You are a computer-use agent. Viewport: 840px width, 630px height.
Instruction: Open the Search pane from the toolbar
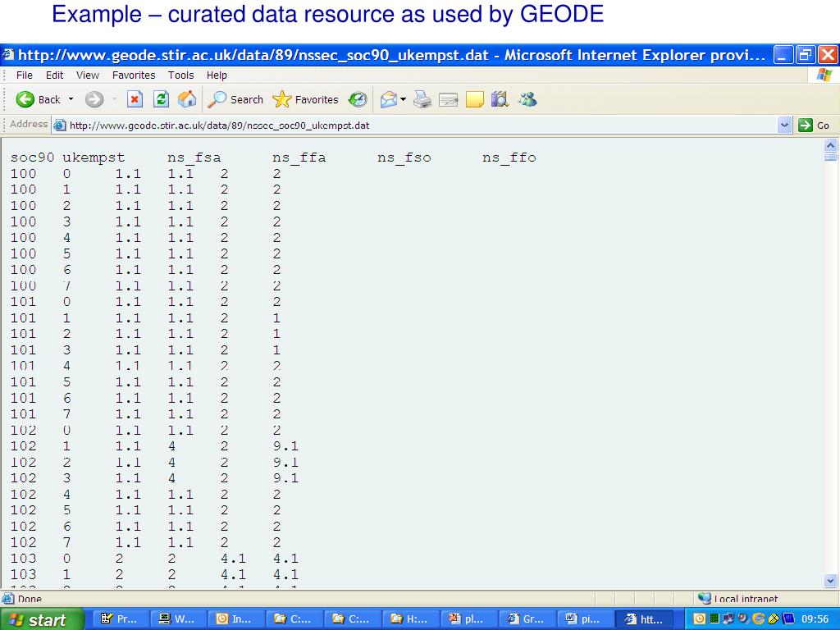click(x=235, y=99)
